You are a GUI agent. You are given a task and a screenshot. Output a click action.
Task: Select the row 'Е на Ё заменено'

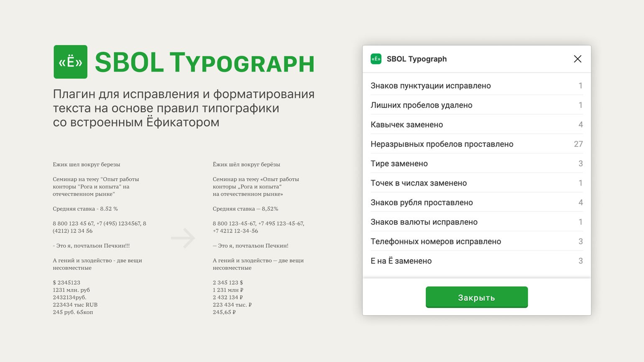click(477, 261)
